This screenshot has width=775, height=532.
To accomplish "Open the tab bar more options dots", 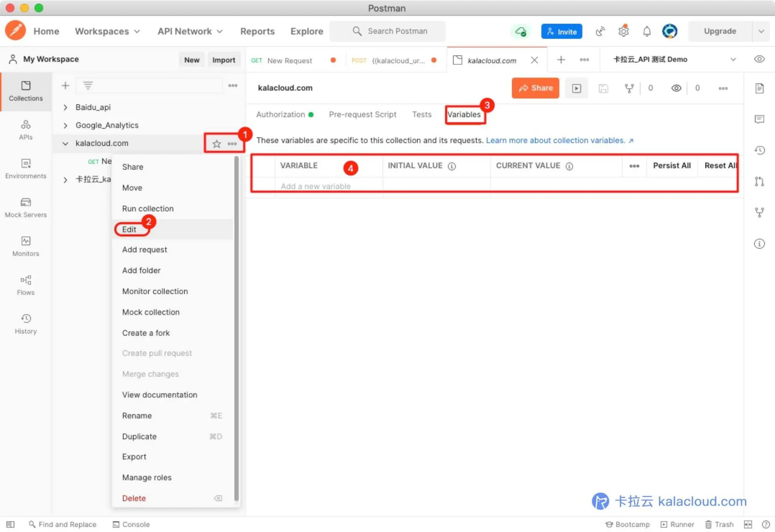I will (584, 60).
